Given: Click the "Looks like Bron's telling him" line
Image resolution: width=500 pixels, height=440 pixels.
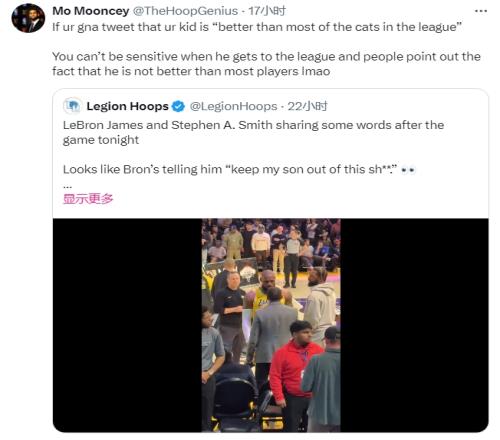Looking at the screenshot, I should 239,169.
